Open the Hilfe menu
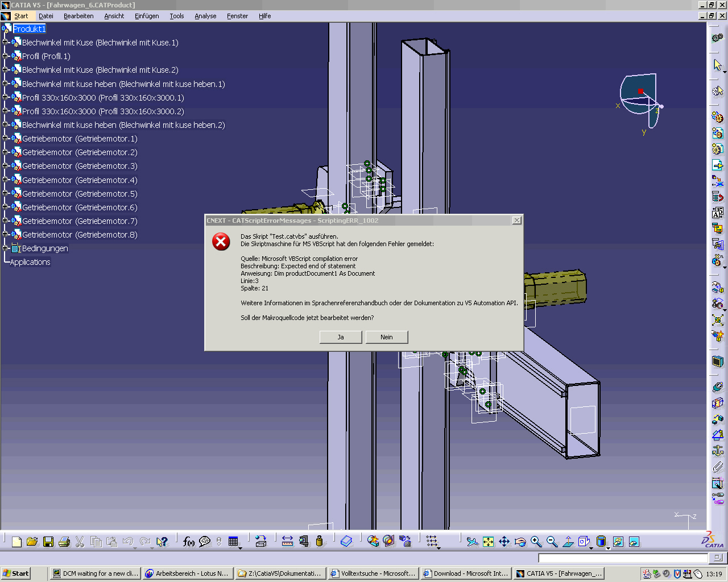This screenshot has width=728, height=582. pos(264,16)
